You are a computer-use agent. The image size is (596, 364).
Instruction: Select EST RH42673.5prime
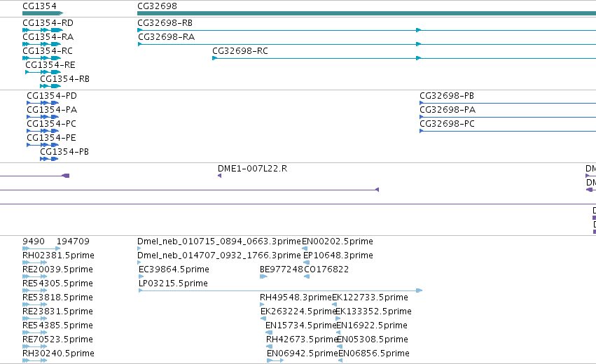(x=302, y=339)
